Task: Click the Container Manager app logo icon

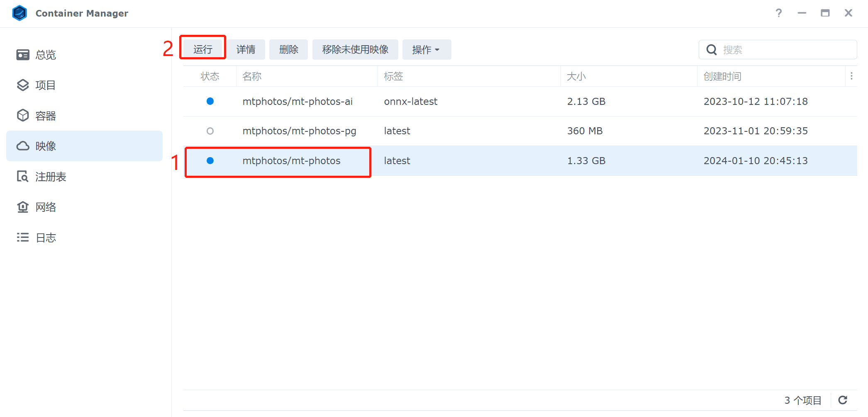Action: tap(20, 13)
